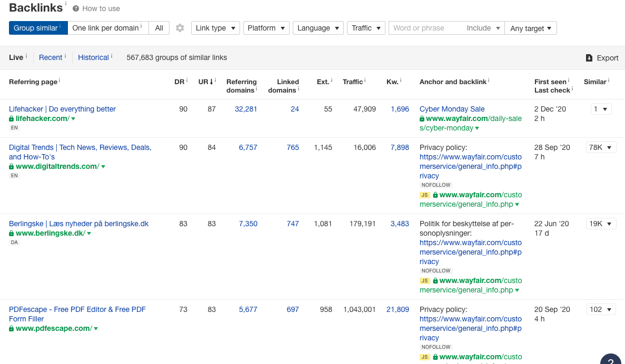The height and width of the screenshot is (364, 625).
Task: Click the Cyber Monday Sale anchor link
Action: tap(451, 109)
